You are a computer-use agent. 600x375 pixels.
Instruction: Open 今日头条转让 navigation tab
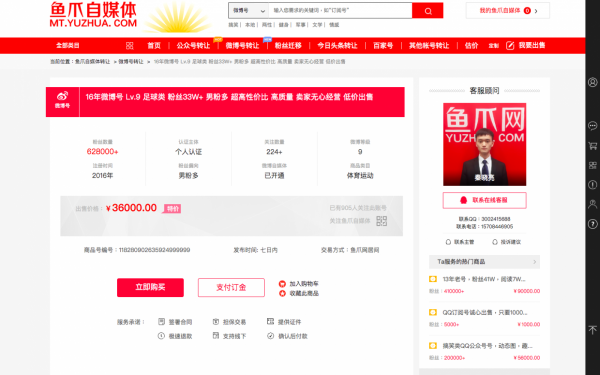[337, 46]
